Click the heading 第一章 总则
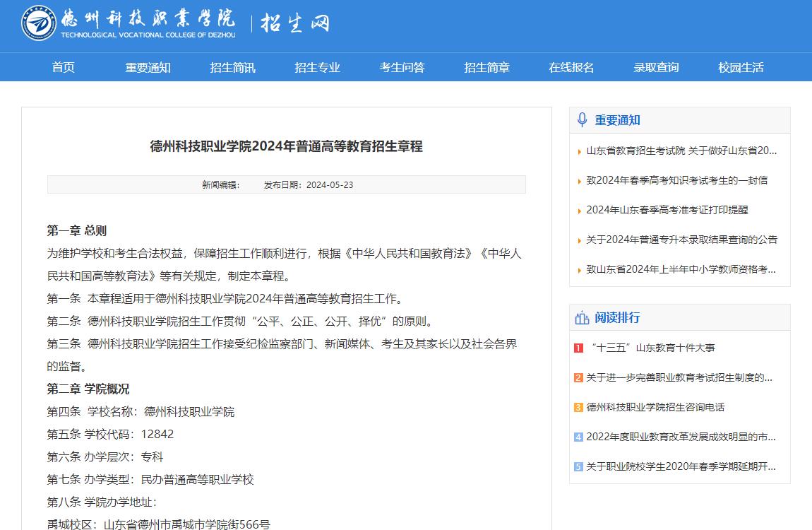Screen dimensions: 812x530 click(x=77, y=230)
